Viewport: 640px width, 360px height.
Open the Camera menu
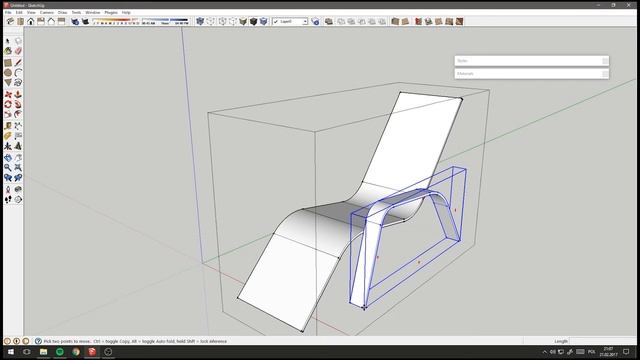(x=47, y=12)
